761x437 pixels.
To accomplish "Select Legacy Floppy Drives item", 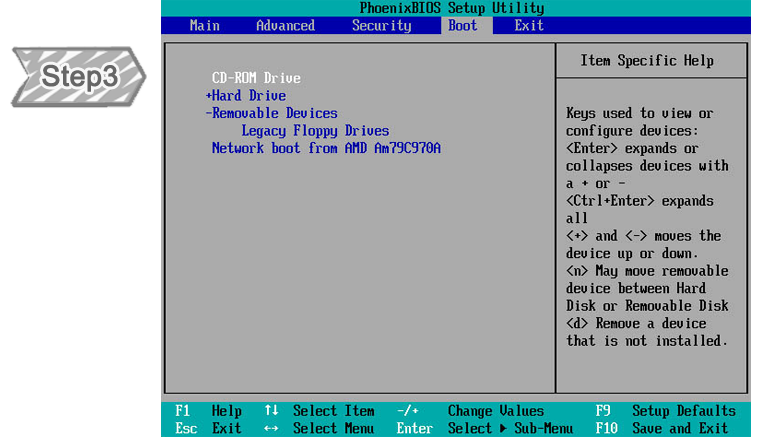I will coord(315,131).
